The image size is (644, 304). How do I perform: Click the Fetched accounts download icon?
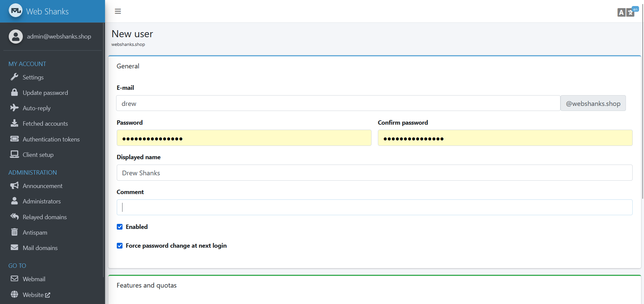coord(14,123)
